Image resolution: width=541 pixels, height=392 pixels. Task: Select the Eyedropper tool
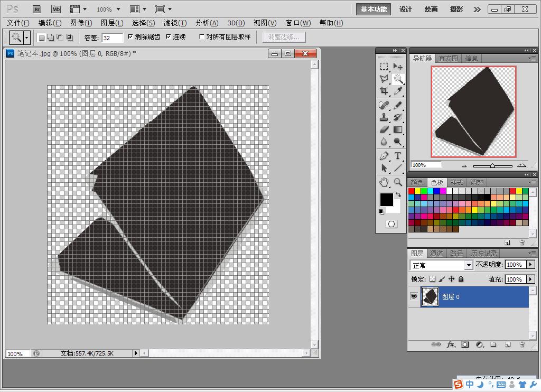pos(398,91)
